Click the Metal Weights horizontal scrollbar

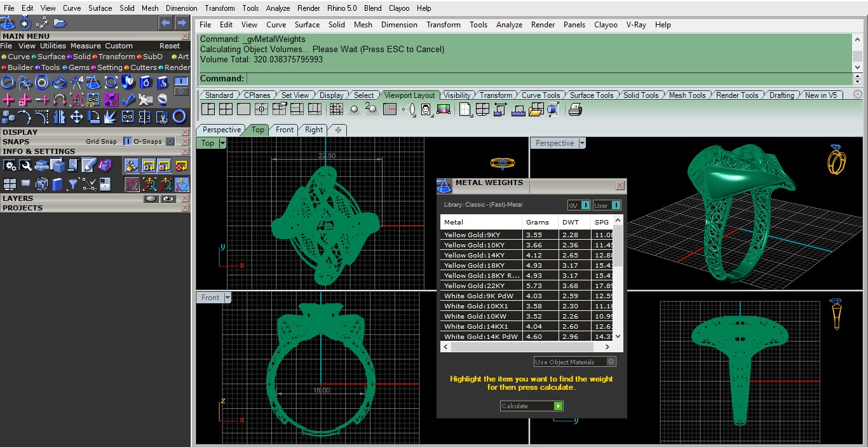[527, 347]
